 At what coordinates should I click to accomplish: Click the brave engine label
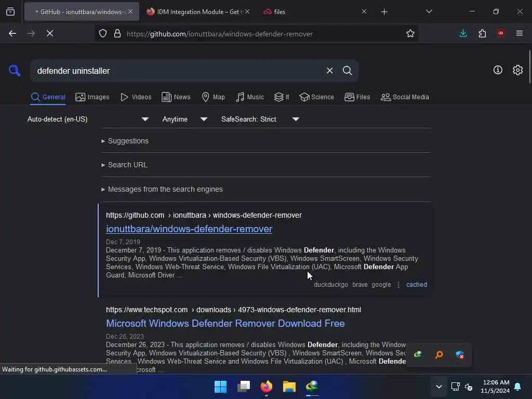click(x=360, y=285)
